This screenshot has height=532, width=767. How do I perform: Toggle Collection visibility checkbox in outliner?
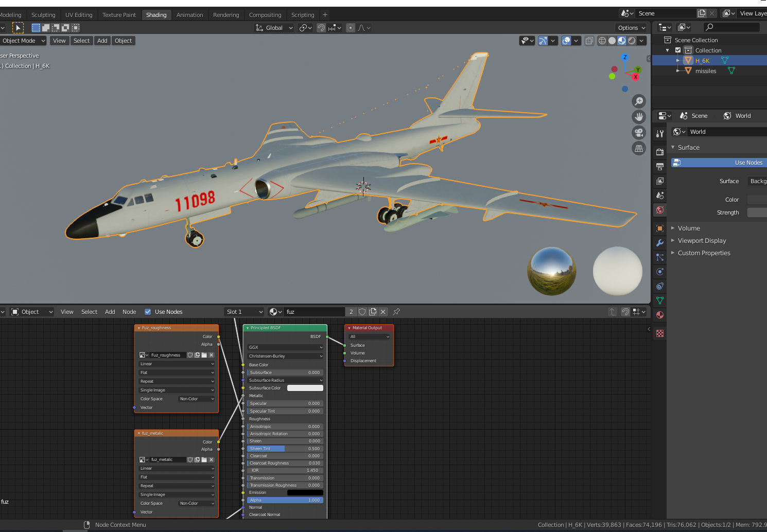pyautogui.click(x=678, y=50)
